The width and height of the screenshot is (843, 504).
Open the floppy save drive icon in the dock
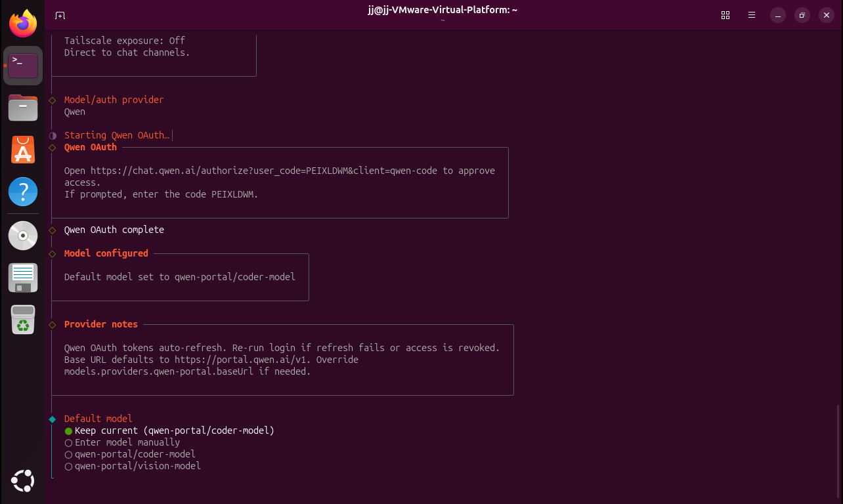click(x=23, y=278)
